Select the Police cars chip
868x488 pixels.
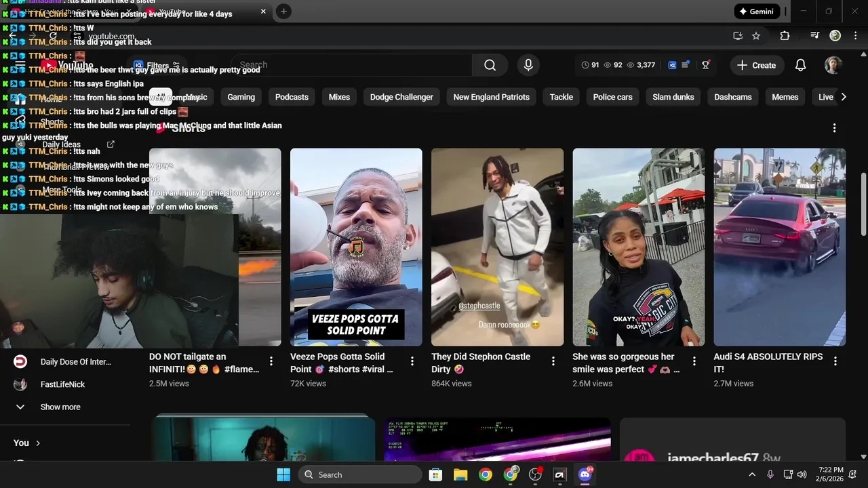[612, 97]
